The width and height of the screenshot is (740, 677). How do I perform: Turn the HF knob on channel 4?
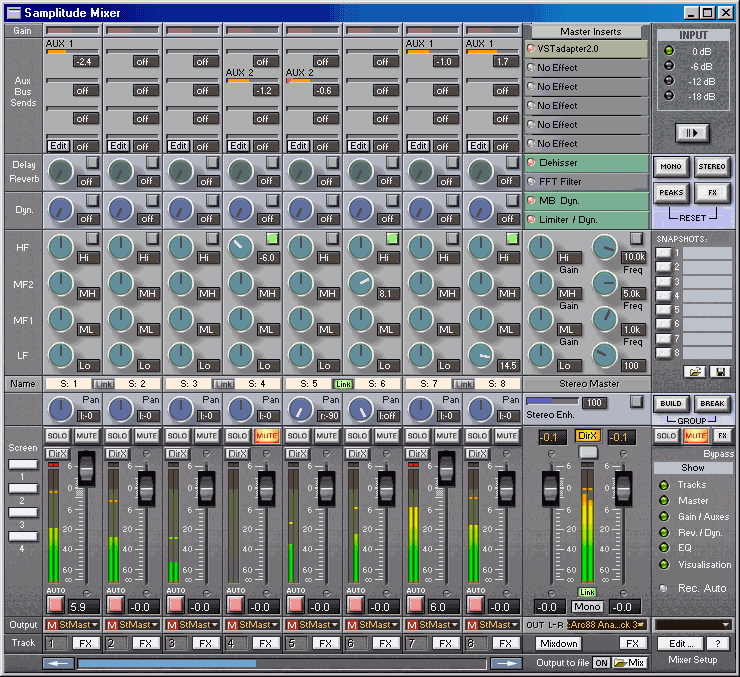coord(240,247)
